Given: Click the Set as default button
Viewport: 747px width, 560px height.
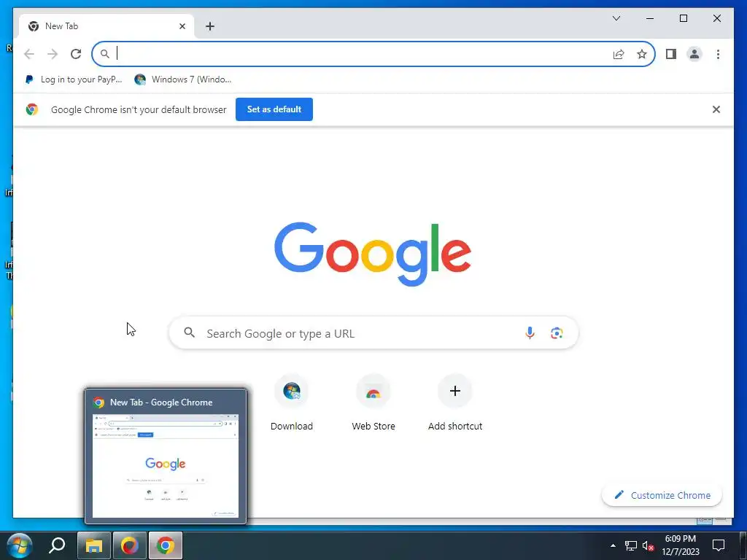Looking at the screenshot, I should 274,109.
